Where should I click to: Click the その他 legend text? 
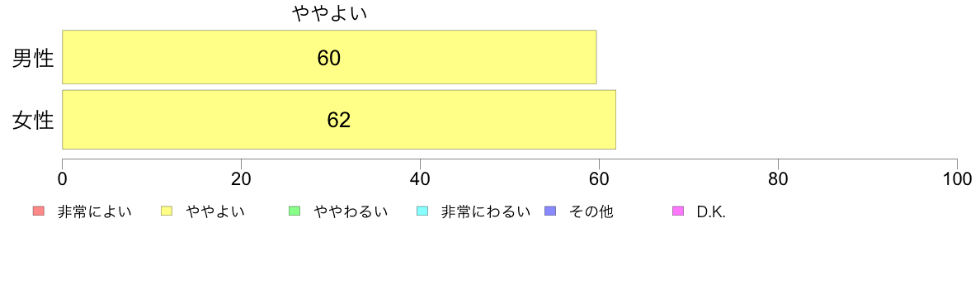point(591,212)
